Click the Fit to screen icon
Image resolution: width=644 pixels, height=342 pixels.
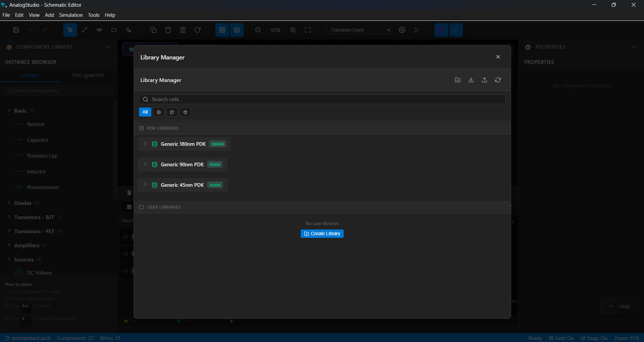308,30
